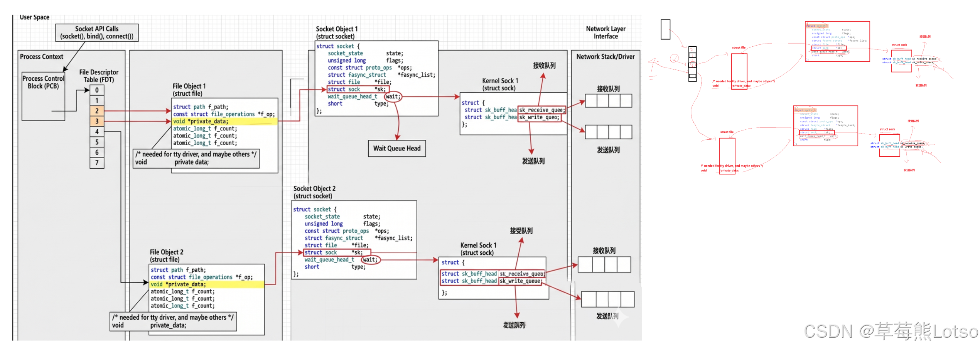Select the "Socket API Calls" box
980x347 pixels.
click(97, 32)
